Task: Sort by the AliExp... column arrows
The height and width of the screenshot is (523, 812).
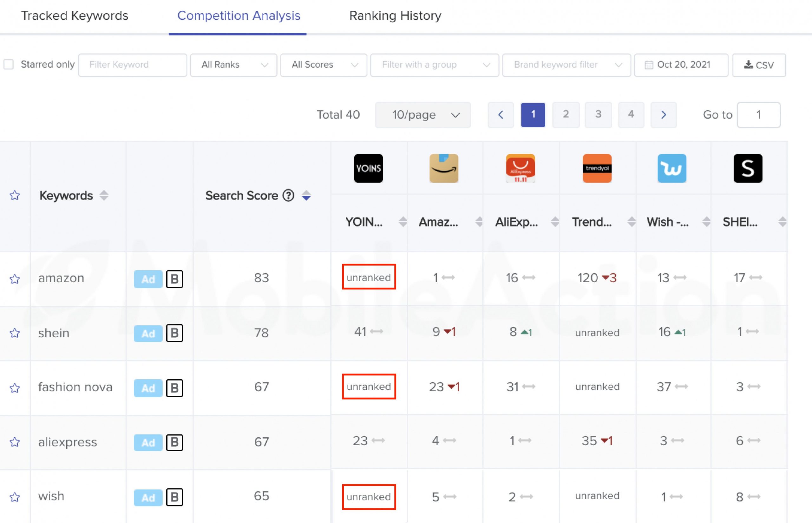Action: pos(555,222)
